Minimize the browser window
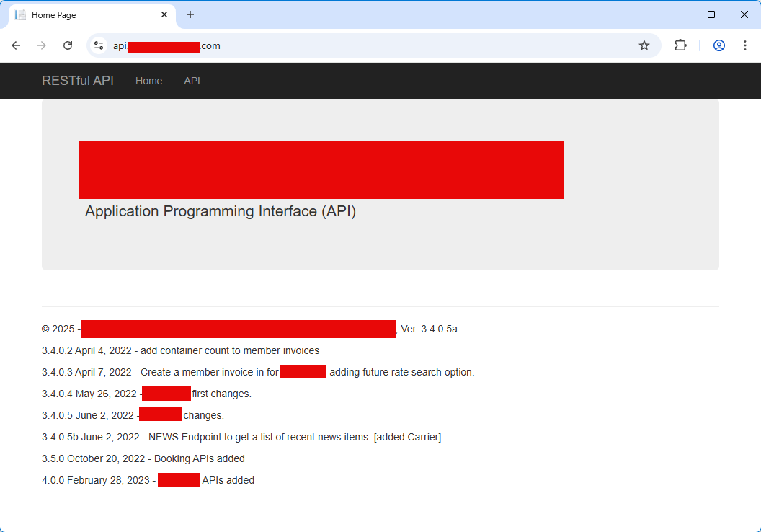761x532 pixels. click(x=678, y=14)
